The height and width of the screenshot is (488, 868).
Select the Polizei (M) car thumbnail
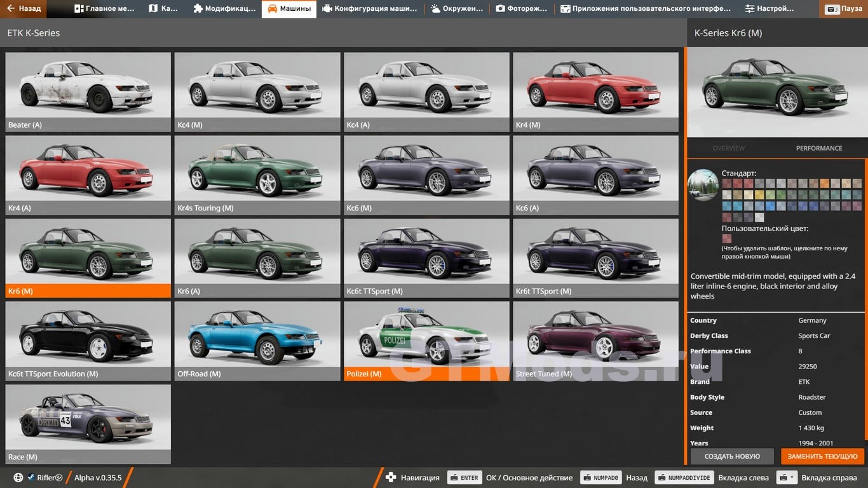[426, 341]
